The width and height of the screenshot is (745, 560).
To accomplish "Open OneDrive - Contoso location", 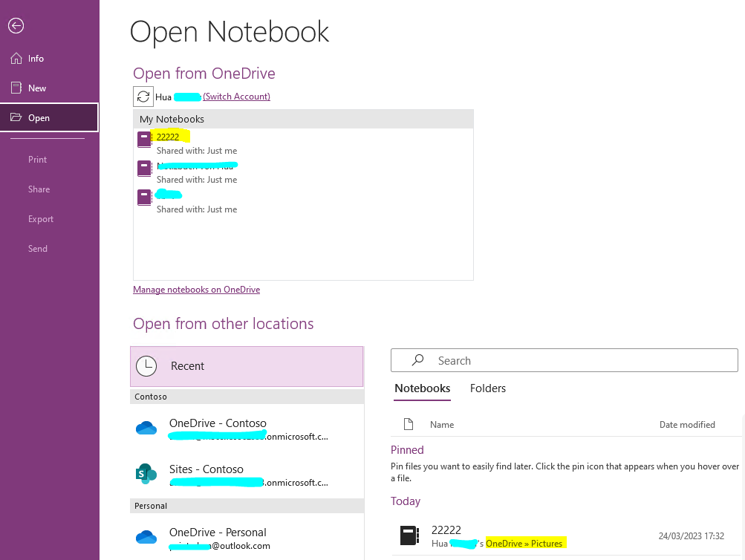I will pyautogui.click(x=247, y=429).
